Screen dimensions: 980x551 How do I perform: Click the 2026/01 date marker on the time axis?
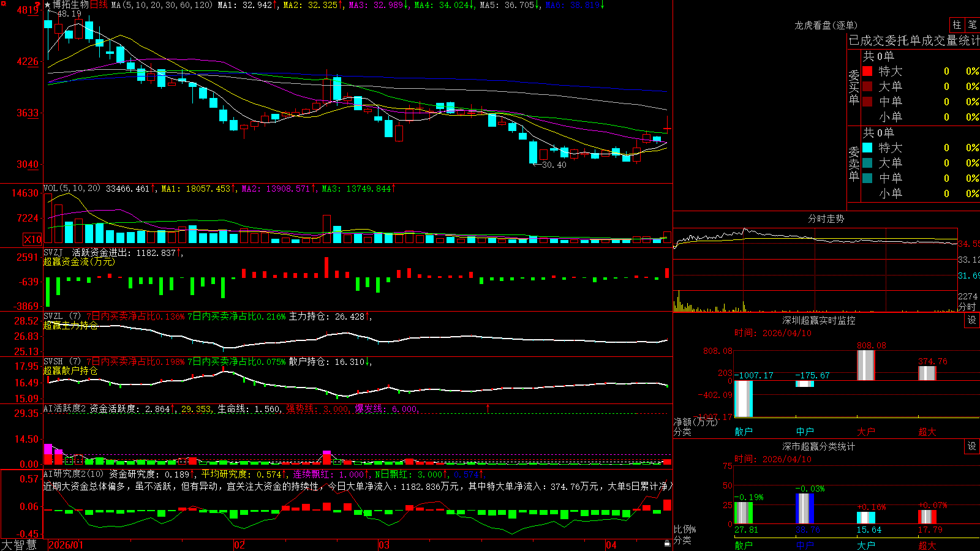pos(66,545)
